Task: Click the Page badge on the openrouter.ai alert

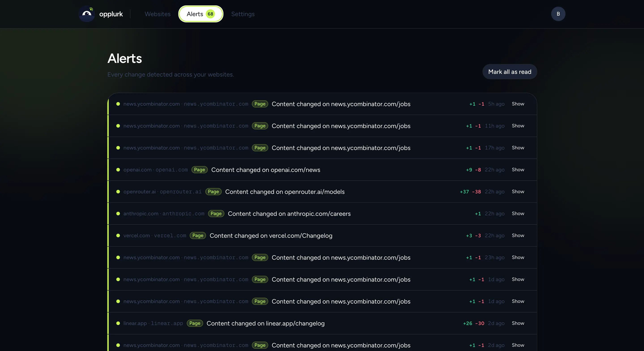Action: [213, 192]
